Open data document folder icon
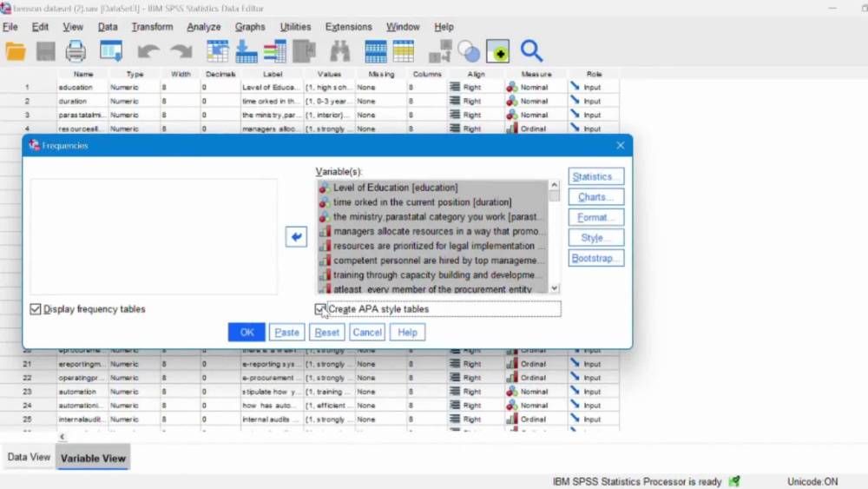The width and height of the screenshot is (868, 489). pos(16,51)
